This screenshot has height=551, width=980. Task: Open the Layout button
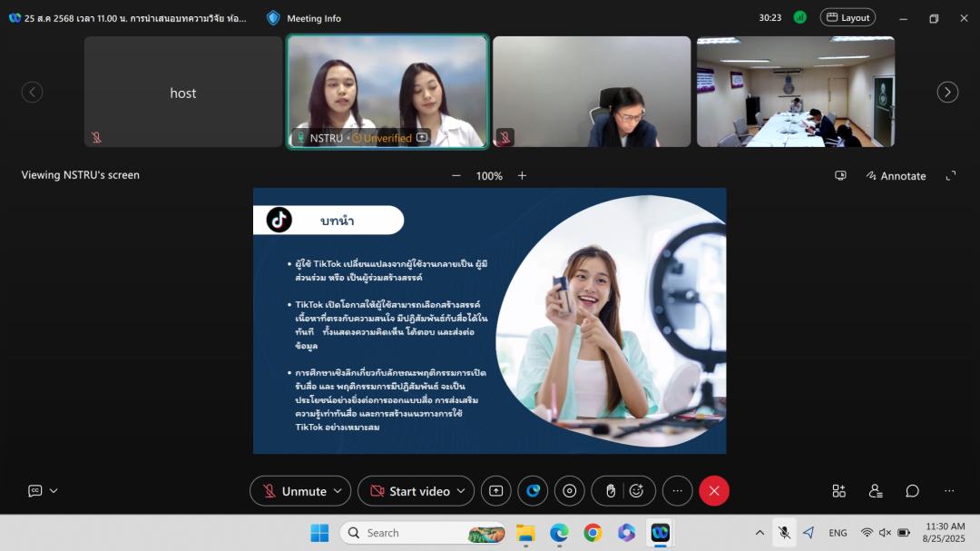click(848, 17)
